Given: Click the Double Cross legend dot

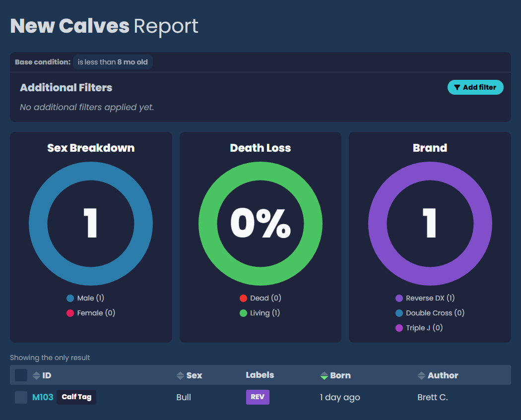Looking at the screenshot, I should 399,313.
